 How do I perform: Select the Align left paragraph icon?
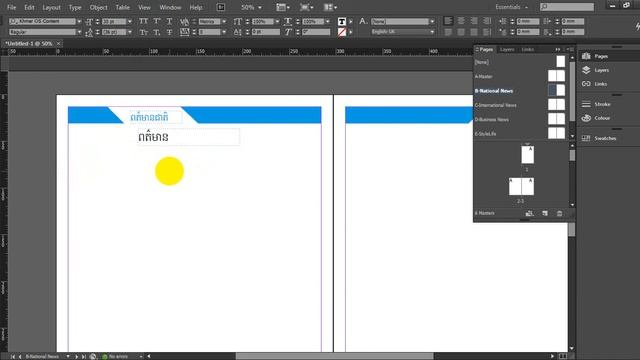pyautogui.click(x=448, y=21)
